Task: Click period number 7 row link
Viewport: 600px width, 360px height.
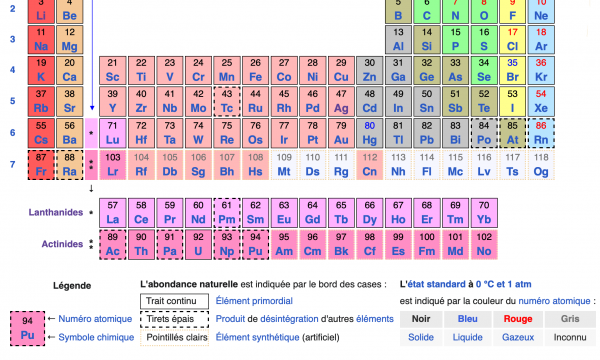Action: pos(13,165)
